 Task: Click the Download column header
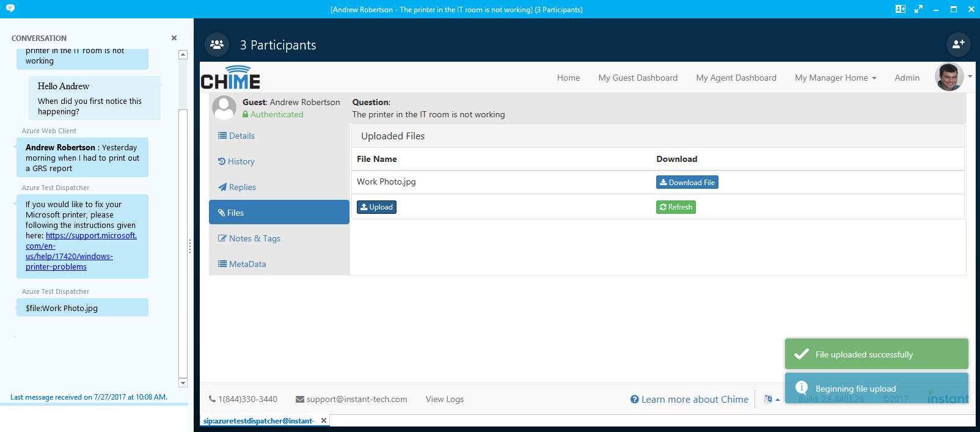tap(677, 159)
